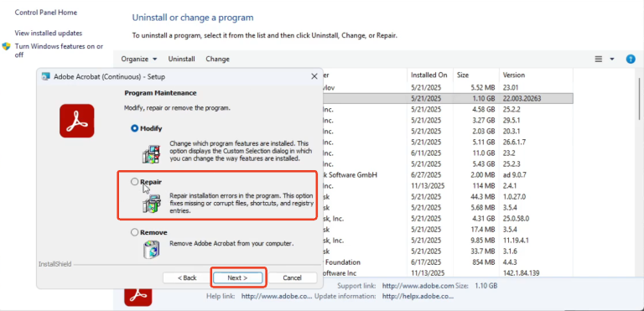Open the Update information helpx.adobe.co link

tap(418, 296)
